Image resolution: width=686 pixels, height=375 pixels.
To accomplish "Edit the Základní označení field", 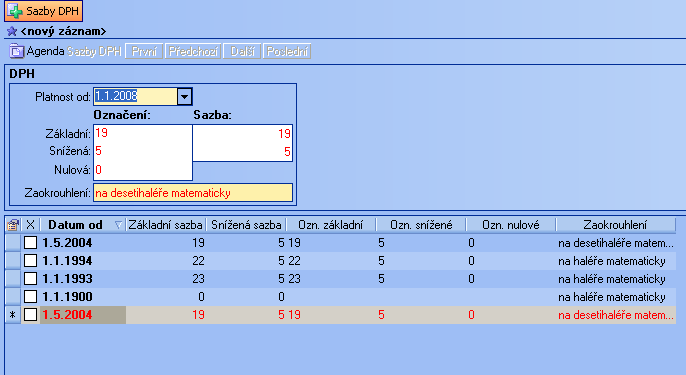I will pyautogui.click(x=143, y=133).
